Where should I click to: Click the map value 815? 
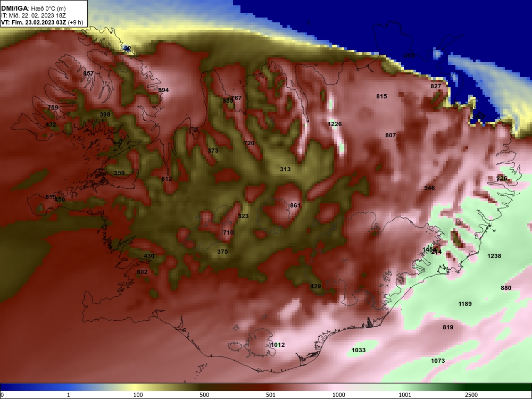pos(381,96)
